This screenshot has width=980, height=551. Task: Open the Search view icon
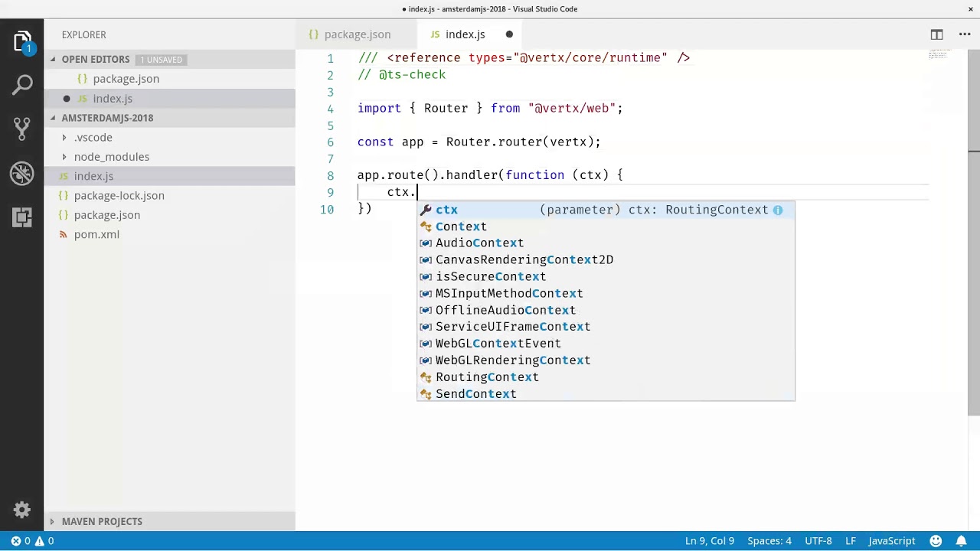22,85
